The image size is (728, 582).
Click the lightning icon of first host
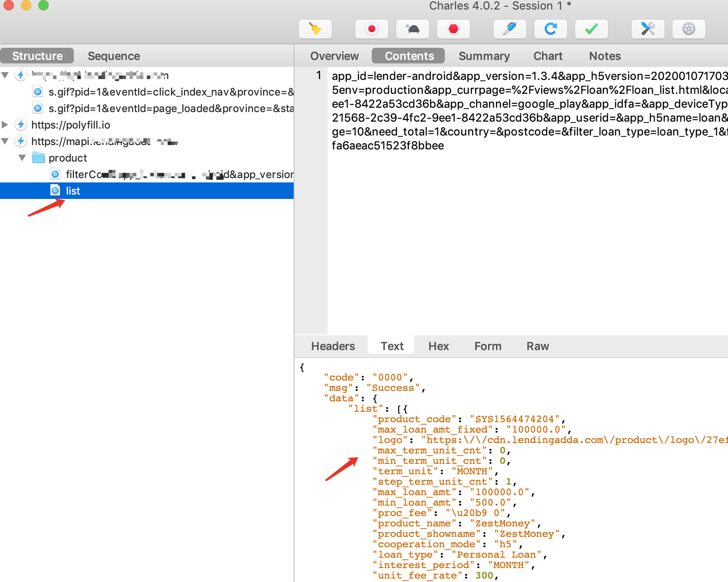tap(20, 75)
